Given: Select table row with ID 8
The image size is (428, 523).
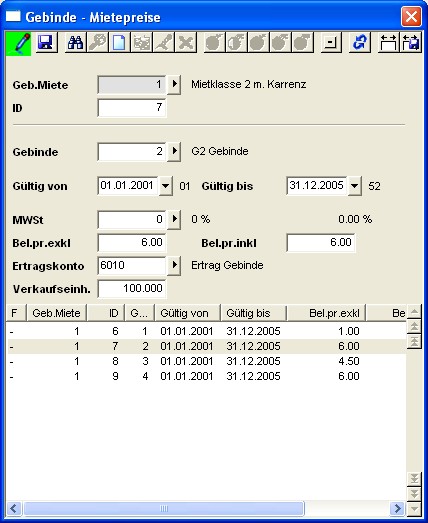Looking at the screenshot, I should coord(207,361).
